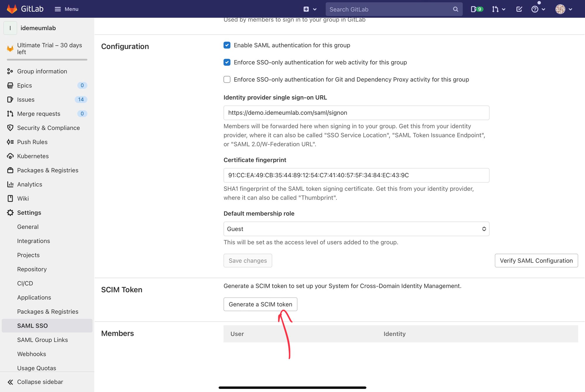
Task: Toggle Enable SAML authentication checkbox
Action: 227,45
